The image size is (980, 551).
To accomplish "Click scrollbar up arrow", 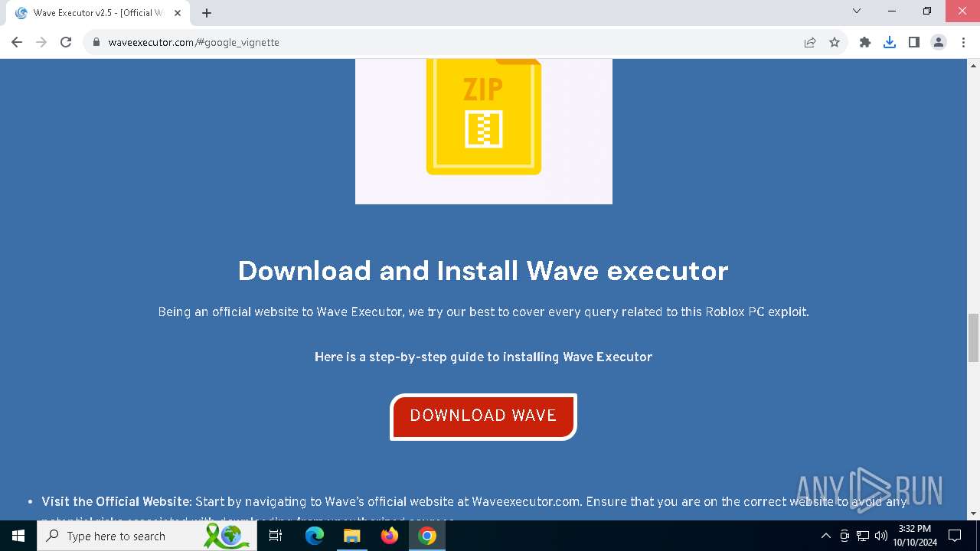I will [x=974, y=65].
